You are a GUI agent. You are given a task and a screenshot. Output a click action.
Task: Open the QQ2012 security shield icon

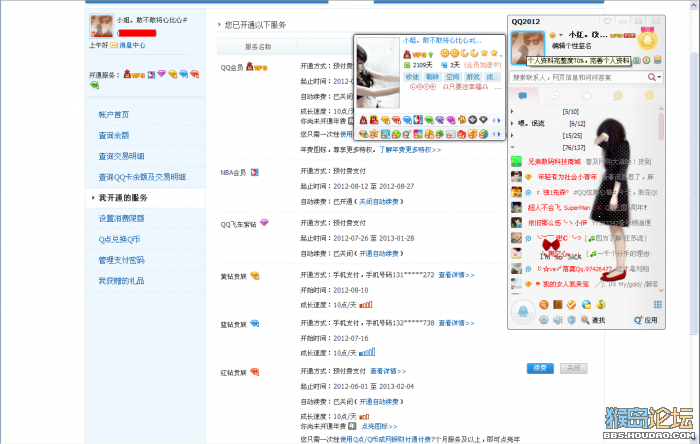(x=571, y=320)
